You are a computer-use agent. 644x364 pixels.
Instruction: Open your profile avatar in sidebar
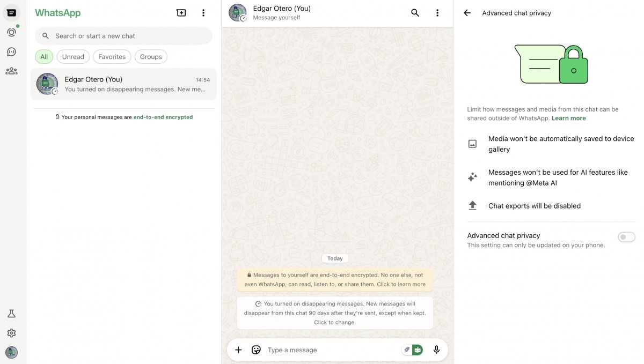pyautogui.click(x=11, y=352)
